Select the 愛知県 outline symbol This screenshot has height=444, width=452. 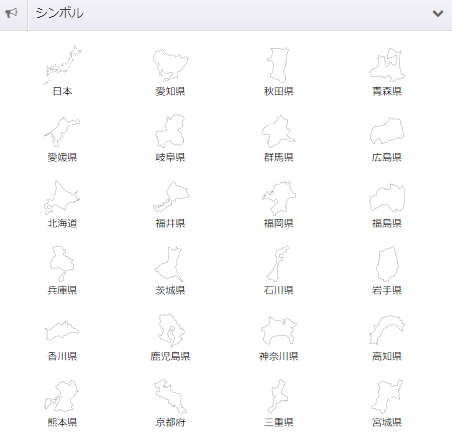click(170, 71)
